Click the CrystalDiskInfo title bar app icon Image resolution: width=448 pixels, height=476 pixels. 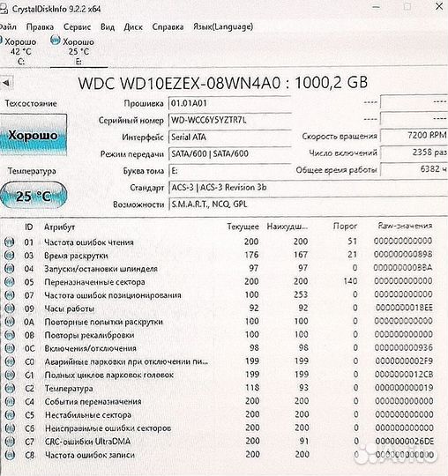coord(3,9)
